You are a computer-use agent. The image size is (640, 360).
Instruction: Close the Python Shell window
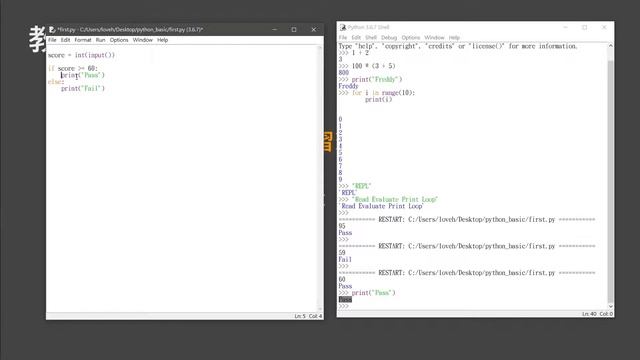coord(604,27)
